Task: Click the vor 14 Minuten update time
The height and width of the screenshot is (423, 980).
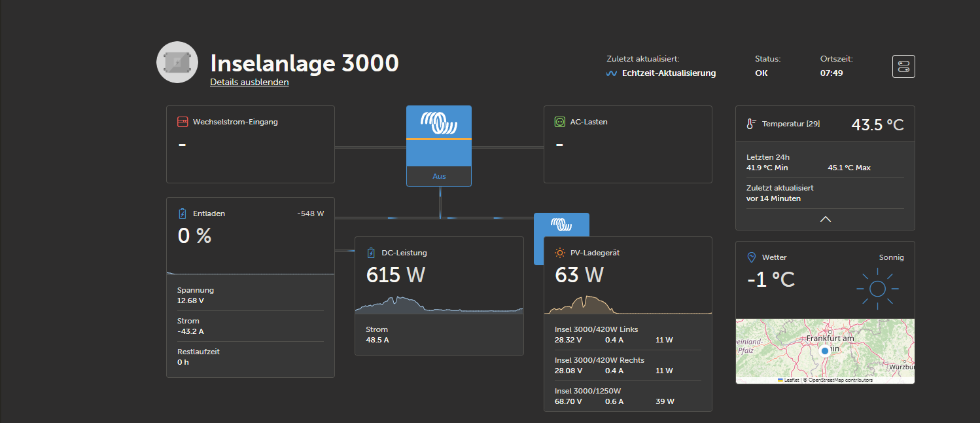Action: coord(773,198)
